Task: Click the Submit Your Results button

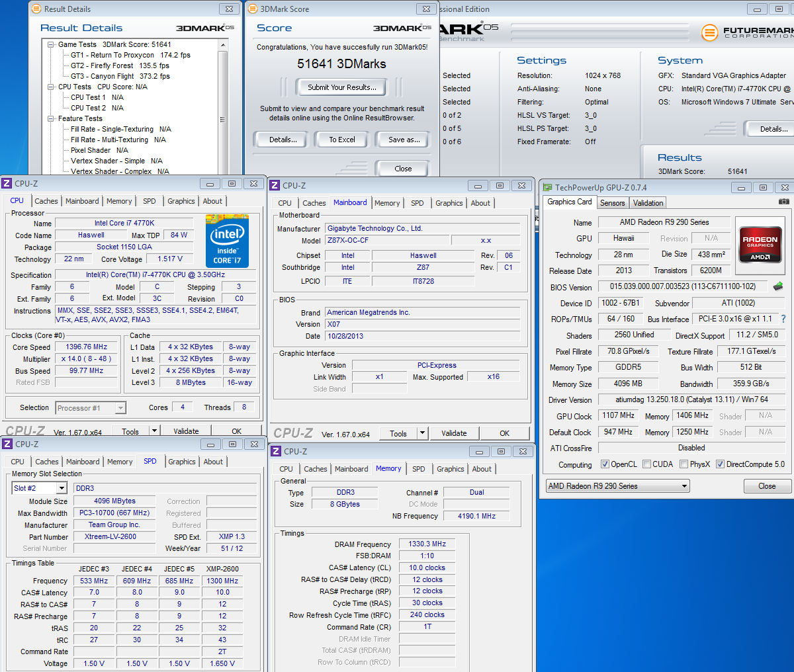Action: point(342,87)
